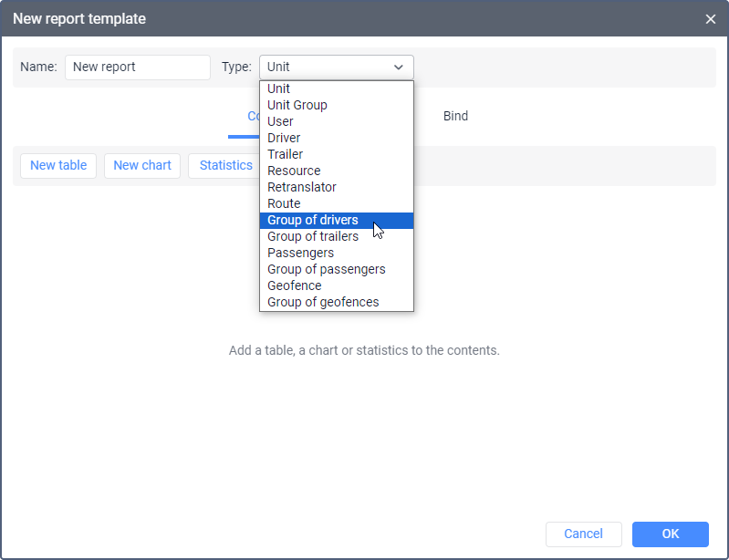Choose Unit Group in the Type list

297,105
